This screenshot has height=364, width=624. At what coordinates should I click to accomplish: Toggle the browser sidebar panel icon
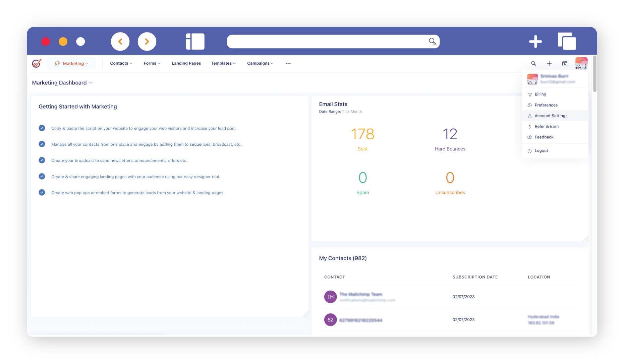195,42
